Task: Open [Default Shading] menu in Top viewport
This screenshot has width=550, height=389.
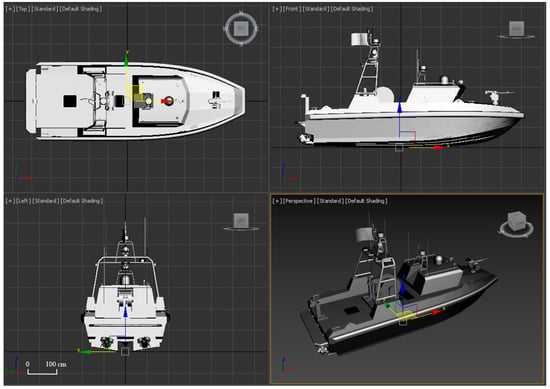Action: pyautogui.click(x=81, y=9)
